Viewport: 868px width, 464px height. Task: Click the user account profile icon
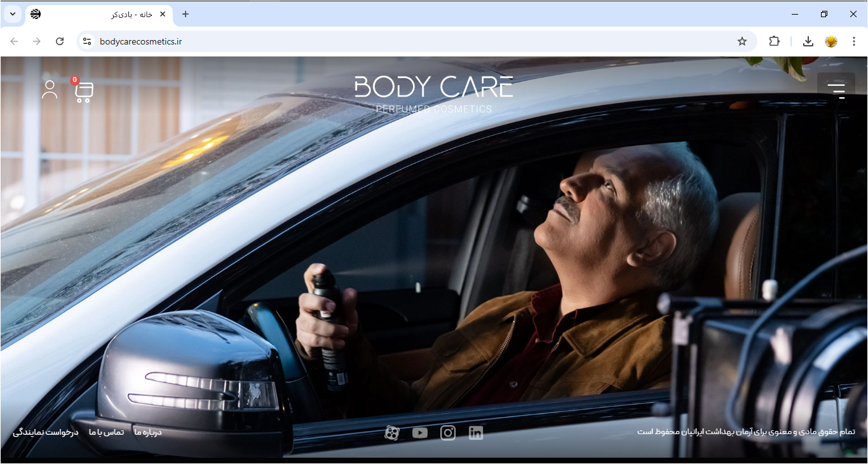click(x=50, y=90)
